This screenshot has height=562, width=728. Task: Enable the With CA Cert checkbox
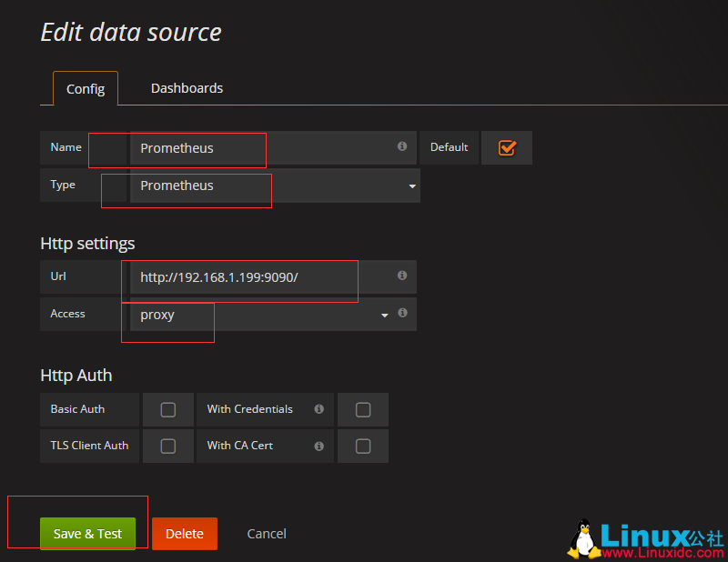click(x=363, y=447)
